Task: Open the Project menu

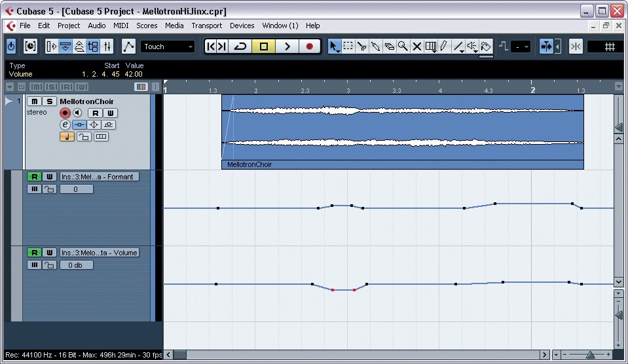Action: pos(69,26)
